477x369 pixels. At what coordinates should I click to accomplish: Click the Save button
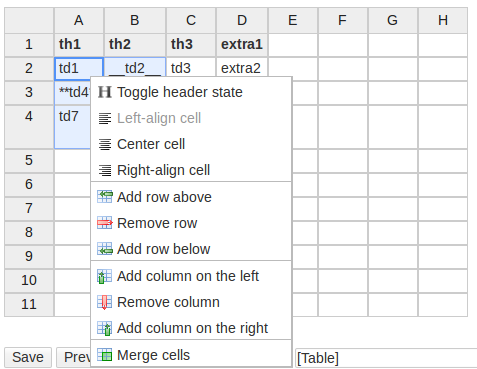(28, 357)
